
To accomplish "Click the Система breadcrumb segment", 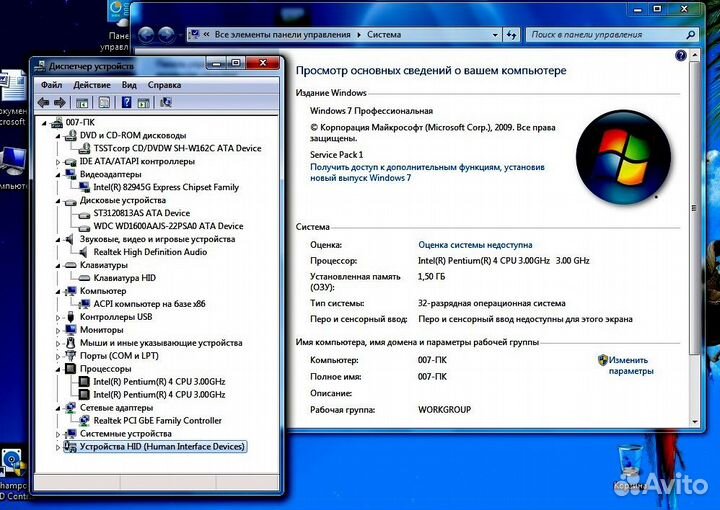I will 384,34.
